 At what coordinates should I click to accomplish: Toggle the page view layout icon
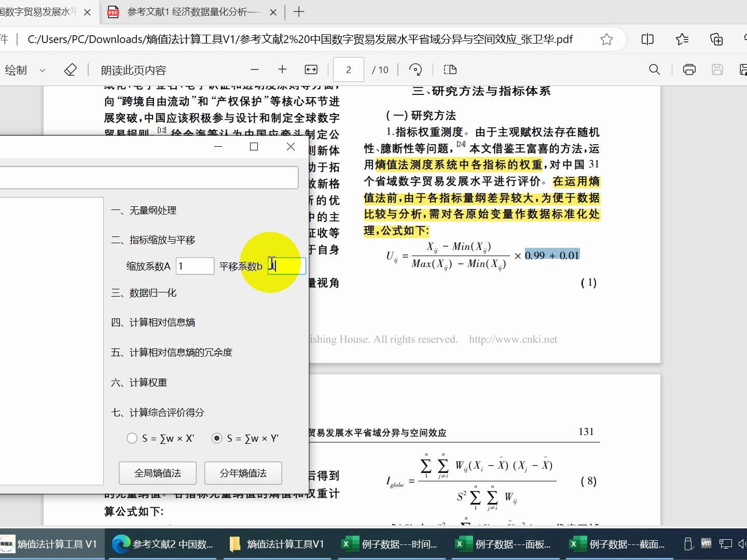450,69
